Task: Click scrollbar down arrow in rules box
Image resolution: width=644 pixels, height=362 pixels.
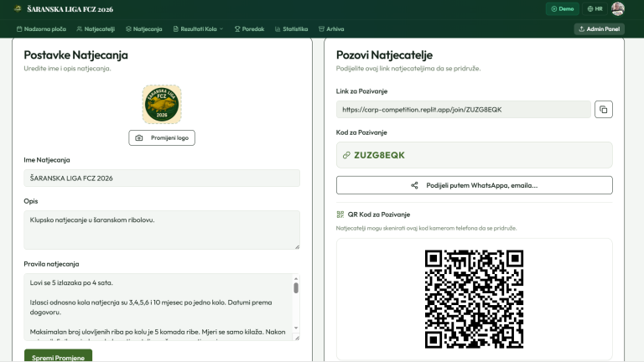Action: point(296,328)
